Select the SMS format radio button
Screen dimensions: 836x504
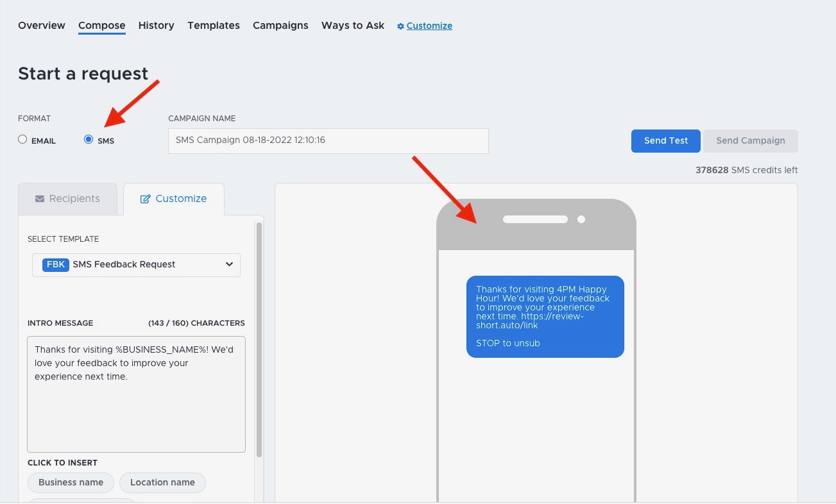click(89, 139)
